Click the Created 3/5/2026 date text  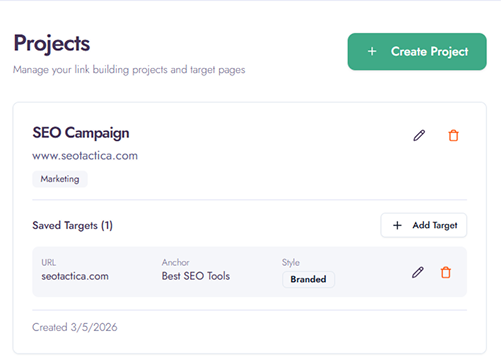(x=75, y=327)
